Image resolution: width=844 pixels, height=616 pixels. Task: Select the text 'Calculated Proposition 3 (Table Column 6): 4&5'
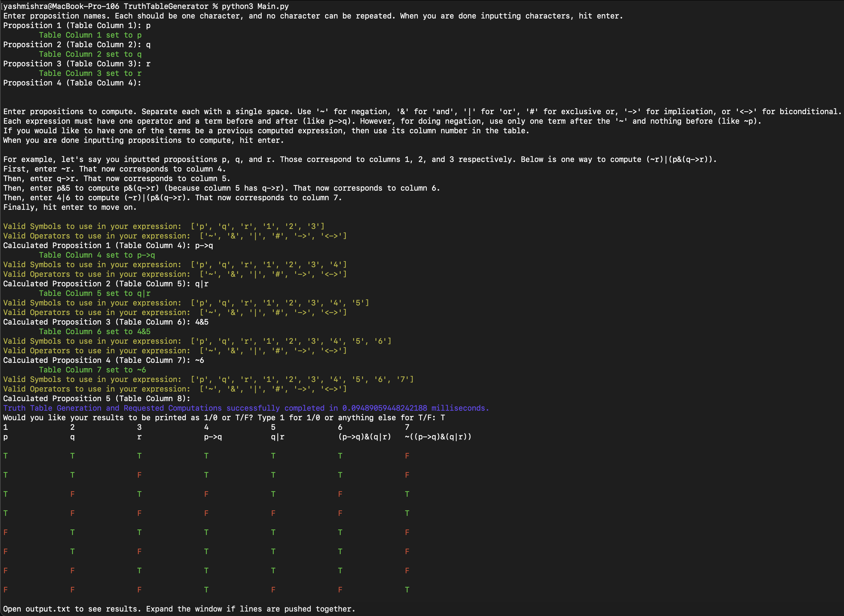pyautogui.click(x=105, y=322)
